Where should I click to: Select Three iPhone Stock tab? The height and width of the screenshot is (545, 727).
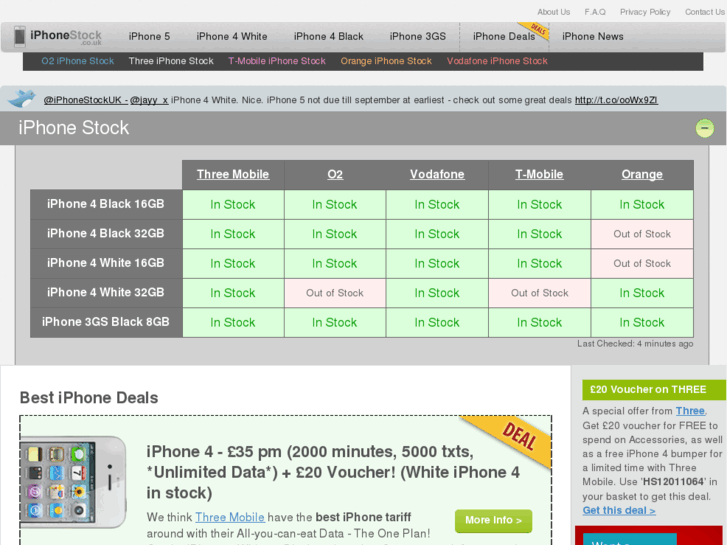[x=171, y=61]
